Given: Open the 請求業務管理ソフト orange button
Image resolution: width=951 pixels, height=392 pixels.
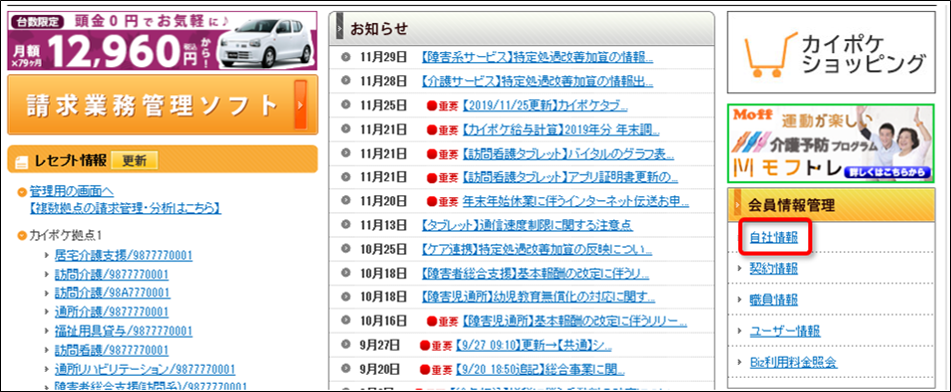Looking at the screenshot, I should point(163,105).
